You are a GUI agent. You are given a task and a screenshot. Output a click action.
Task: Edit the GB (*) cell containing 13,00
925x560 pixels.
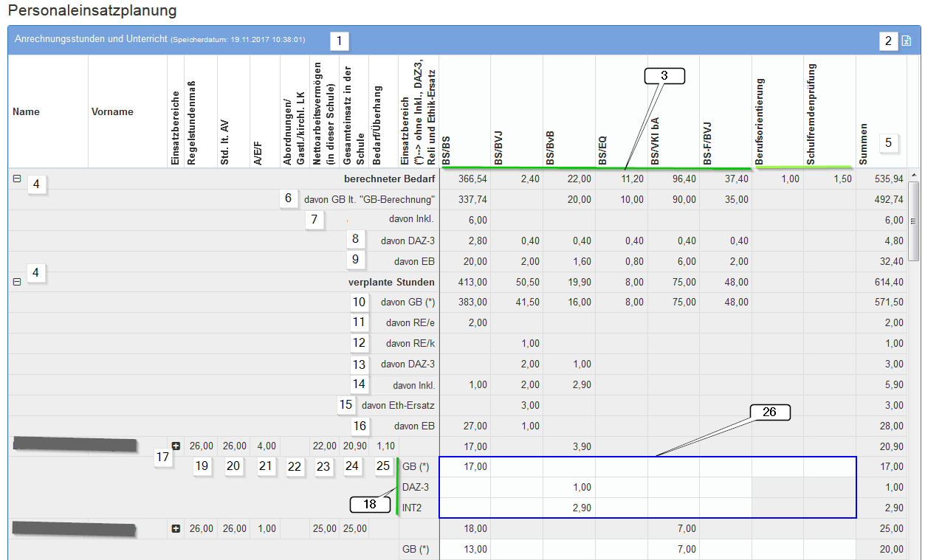point(465,550)
